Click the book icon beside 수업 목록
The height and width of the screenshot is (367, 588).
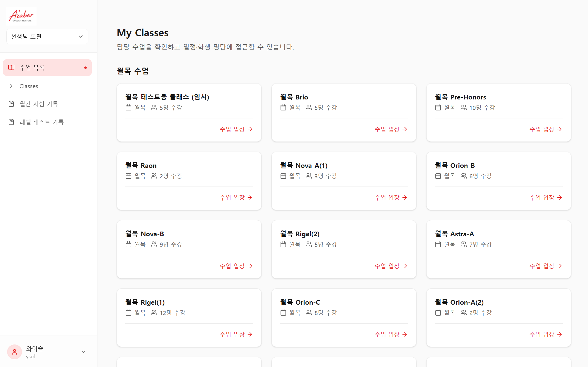(11, 68)
